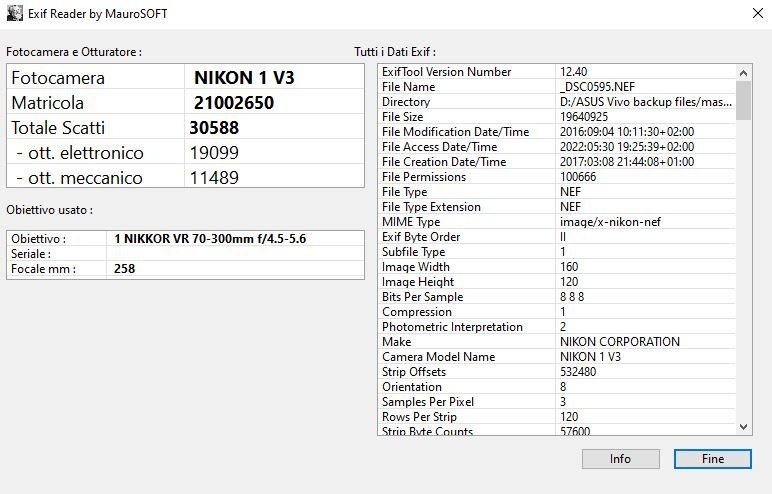The height and width of the screenshot is (494, 772).
Task: Click the empty Seriale value field
Action: [235, 254]
